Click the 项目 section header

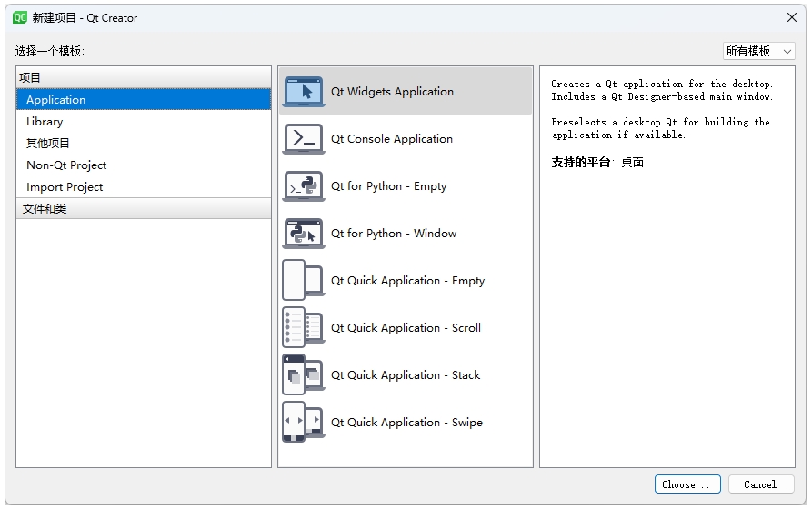144,77
